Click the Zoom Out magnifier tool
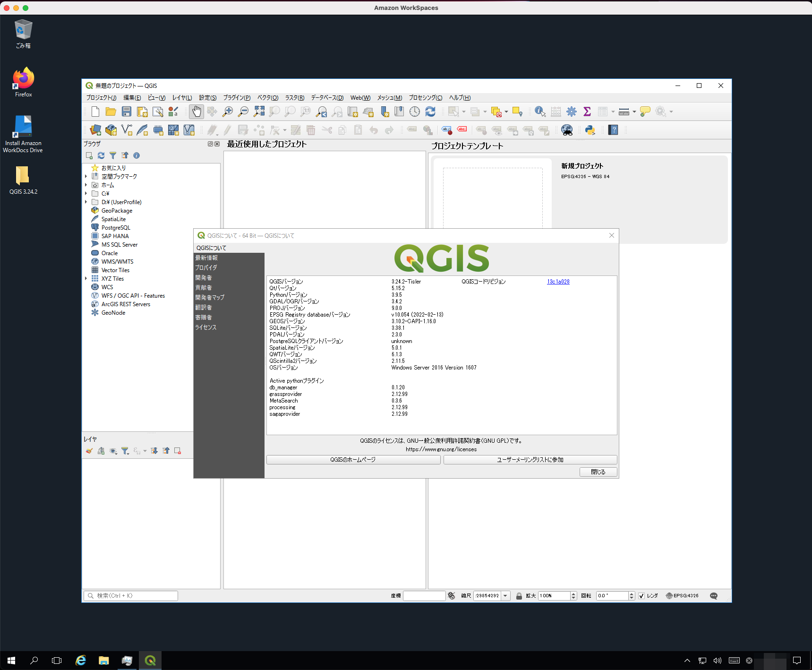The image size is (812, 670). (243, 112)
